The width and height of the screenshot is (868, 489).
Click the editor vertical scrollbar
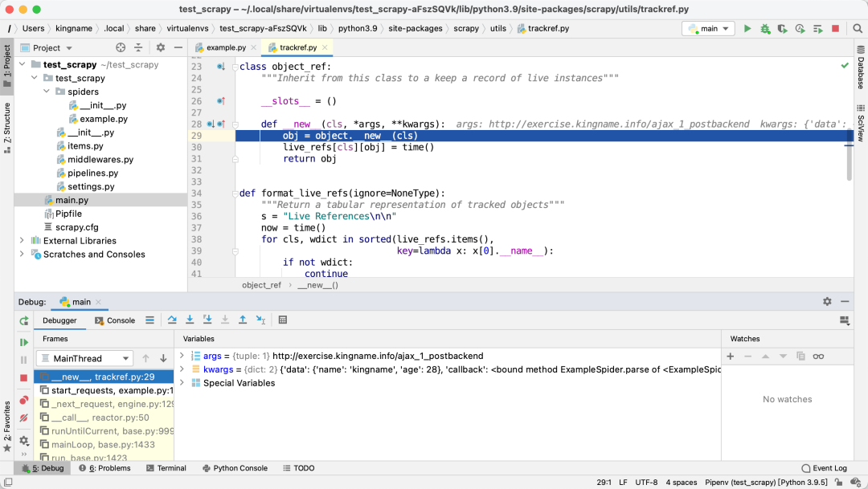point(850,155)
